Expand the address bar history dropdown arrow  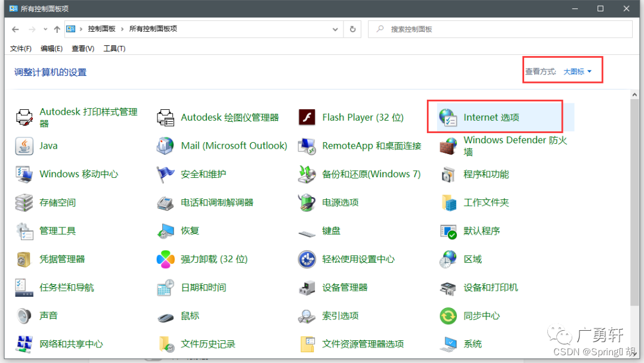pos(335,29)
